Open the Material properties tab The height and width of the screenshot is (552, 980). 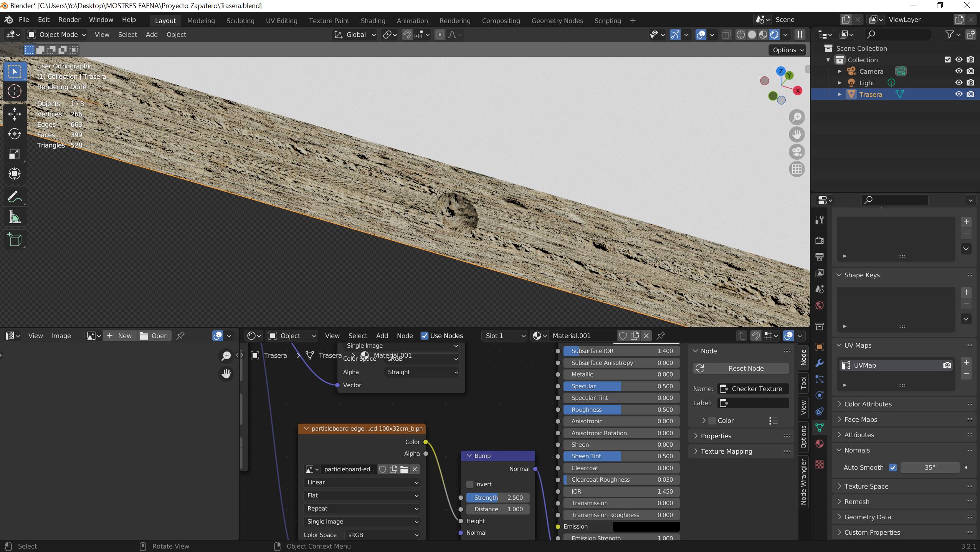[820, 444]
